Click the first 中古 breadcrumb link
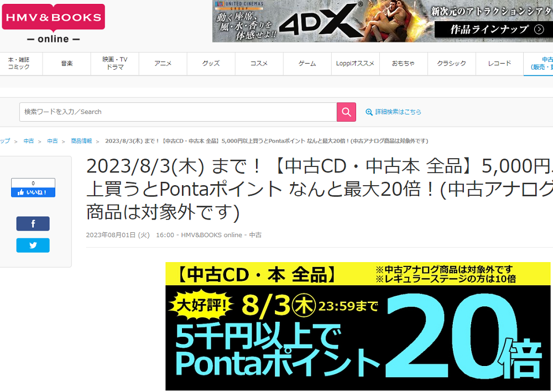553x392 pixels. (x=29, y=141)
